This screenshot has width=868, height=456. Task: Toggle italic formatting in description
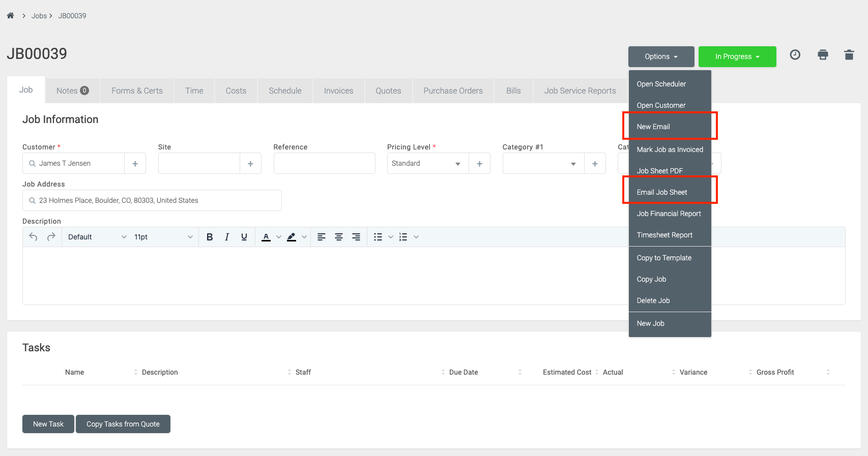pos(227,237)
